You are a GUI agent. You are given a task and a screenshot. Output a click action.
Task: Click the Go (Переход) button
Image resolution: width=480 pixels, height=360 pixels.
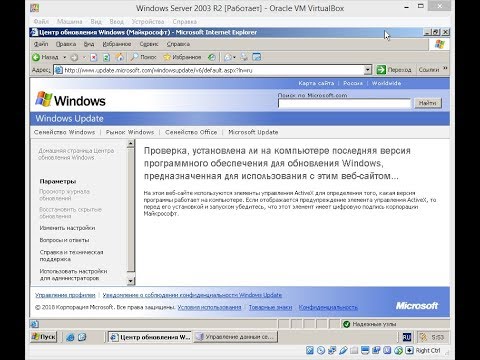tap(394, 70)
